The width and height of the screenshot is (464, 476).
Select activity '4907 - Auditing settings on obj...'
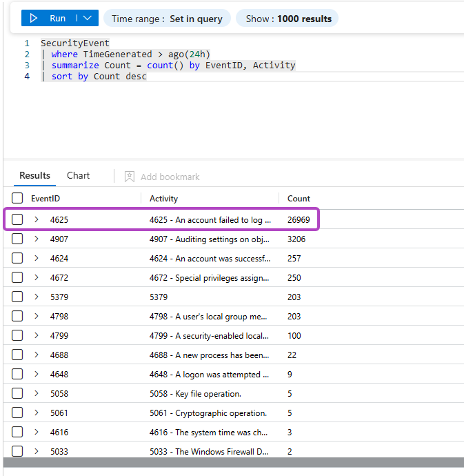point(209,239)
